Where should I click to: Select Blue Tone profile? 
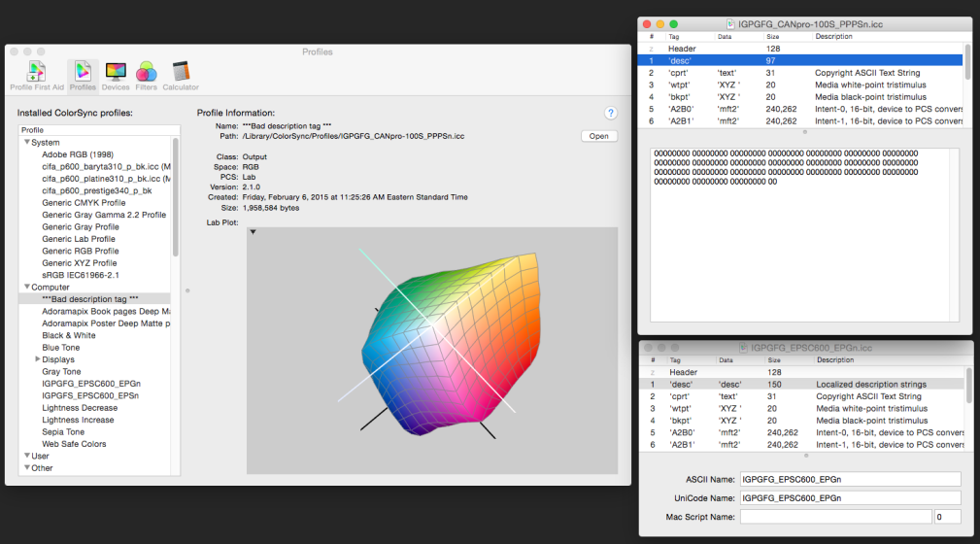coord(60,347)
